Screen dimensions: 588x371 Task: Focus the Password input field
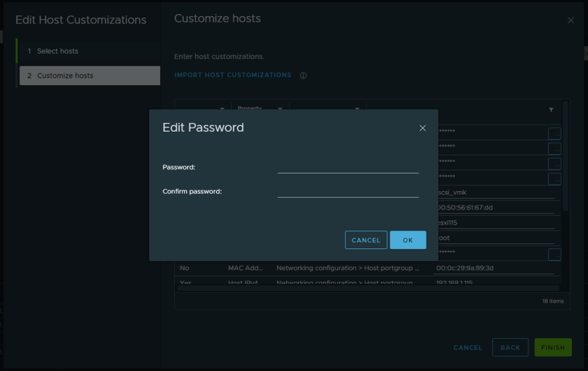click(x=348, y=167)
